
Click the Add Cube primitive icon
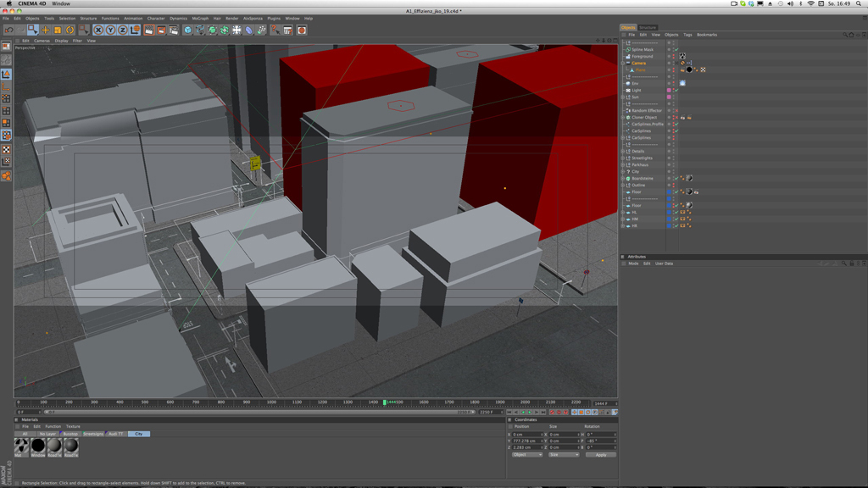click(187, 30)
